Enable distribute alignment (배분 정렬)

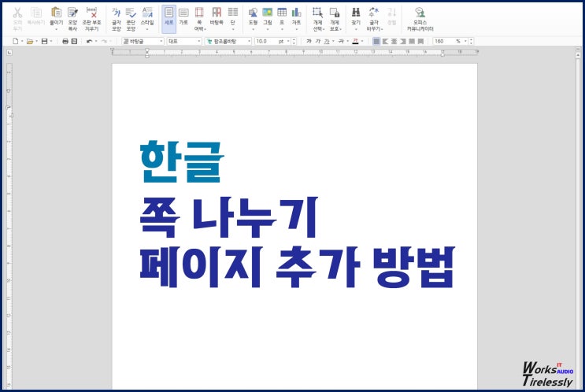[412, 41]
